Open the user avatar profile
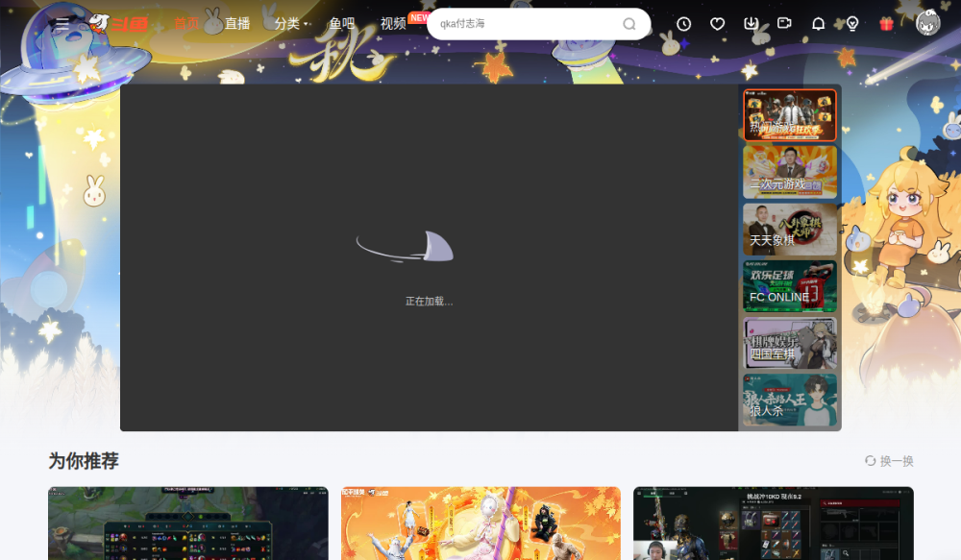961x560 pixels. [927, 23]
